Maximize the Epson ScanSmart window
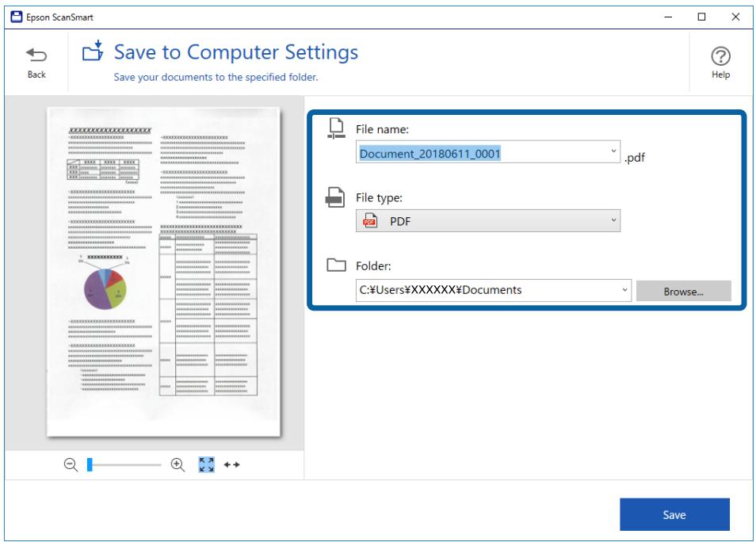This screenshot has width=756, height=542. (x=701, y=17)
